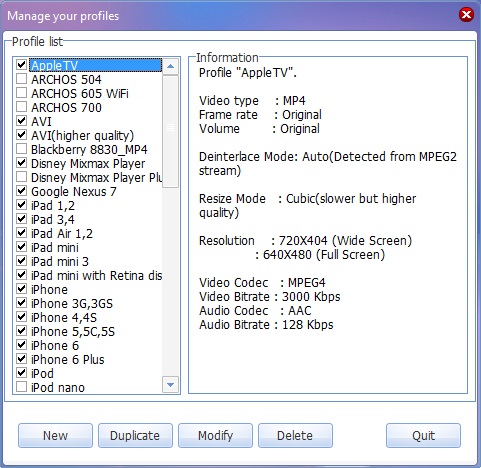This screenshot has height=468, width=481.
Task: Select the ARCHOS 605 WiFi entry
Action: [x=80, y=93]
